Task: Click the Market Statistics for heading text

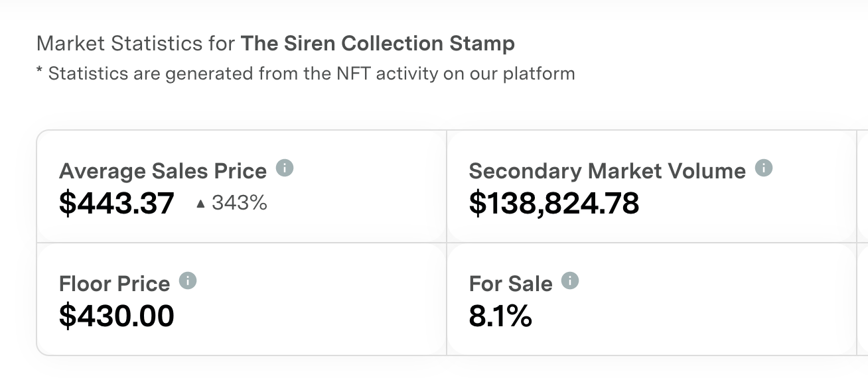Action: 135,44
